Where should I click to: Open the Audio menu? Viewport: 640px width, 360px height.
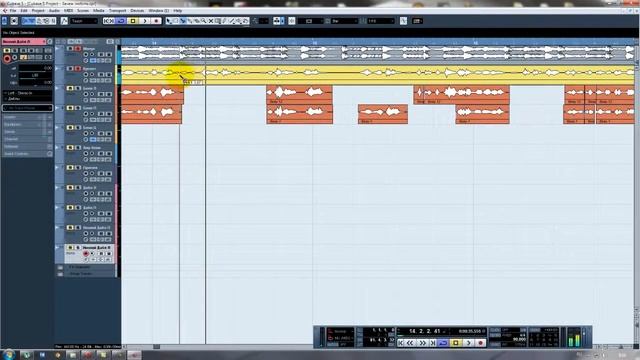click(54, 11)
